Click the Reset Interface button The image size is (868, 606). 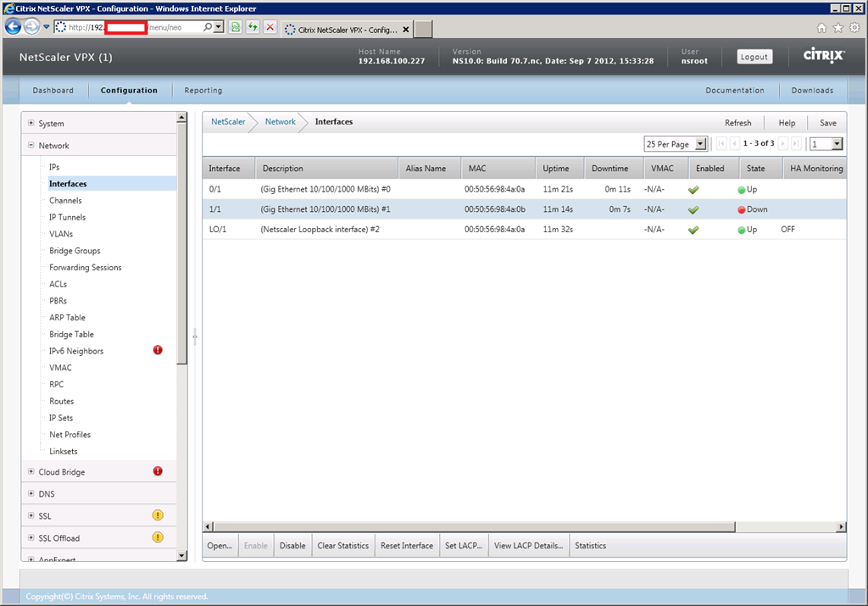pos(406,546)
